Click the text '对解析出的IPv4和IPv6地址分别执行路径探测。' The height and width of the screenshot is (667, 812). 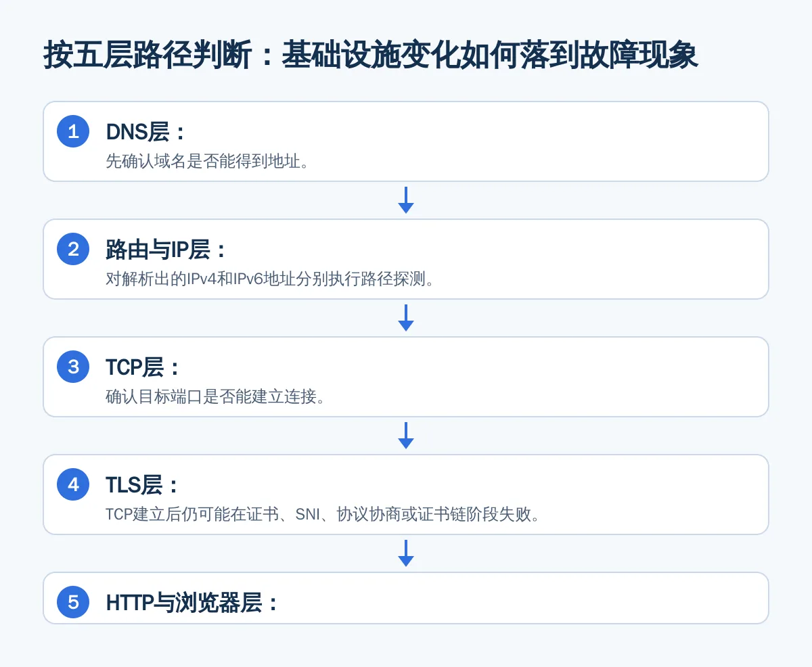270,279
